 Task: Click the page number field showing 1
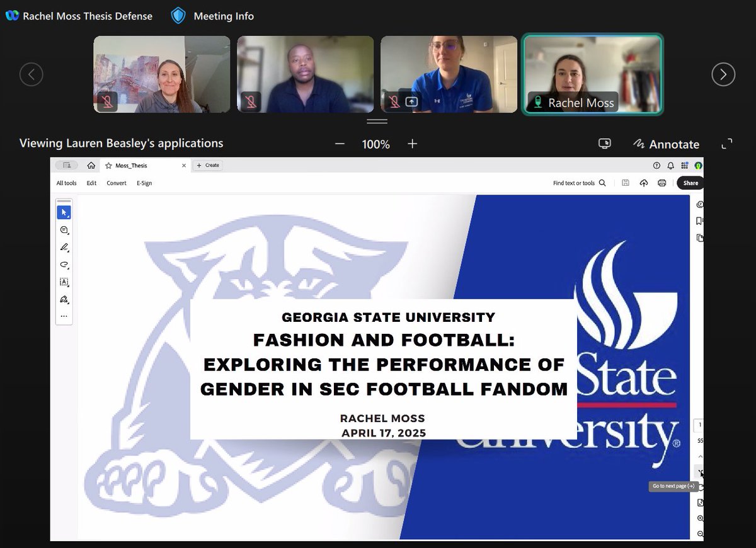[x=699, y=425]
